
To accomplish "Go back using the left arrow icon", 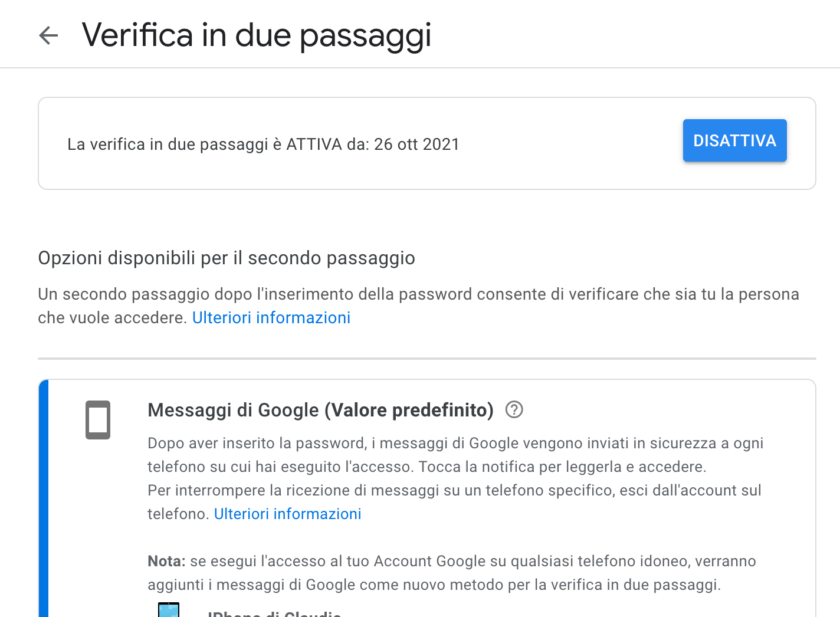I will [48, 35].
